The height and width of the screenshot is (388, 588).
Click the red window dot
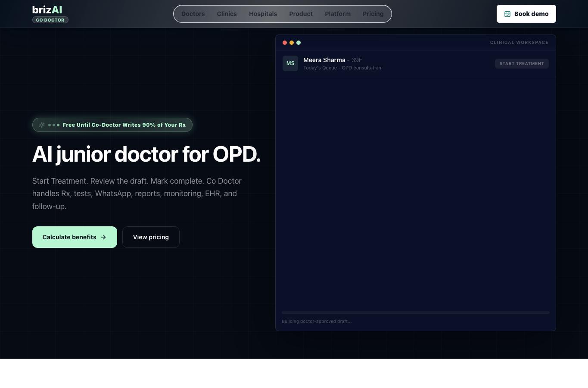[285, 43]
